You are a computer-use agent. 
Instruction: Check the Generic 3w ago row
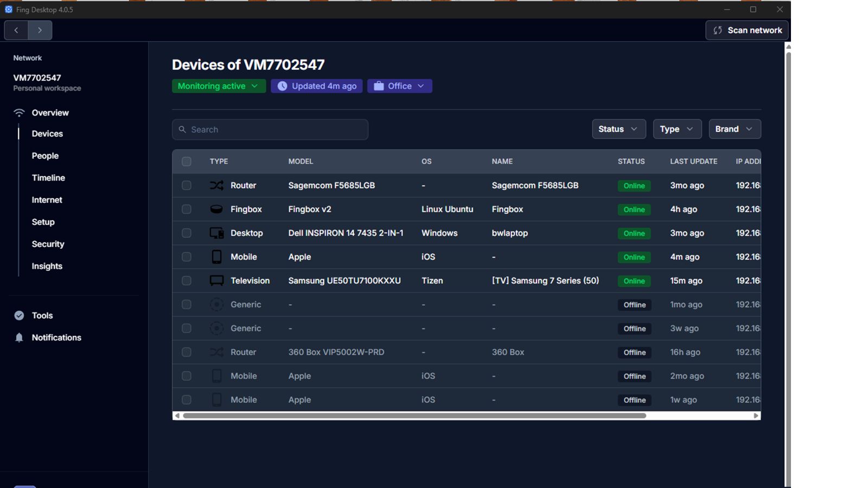[187, 329]
